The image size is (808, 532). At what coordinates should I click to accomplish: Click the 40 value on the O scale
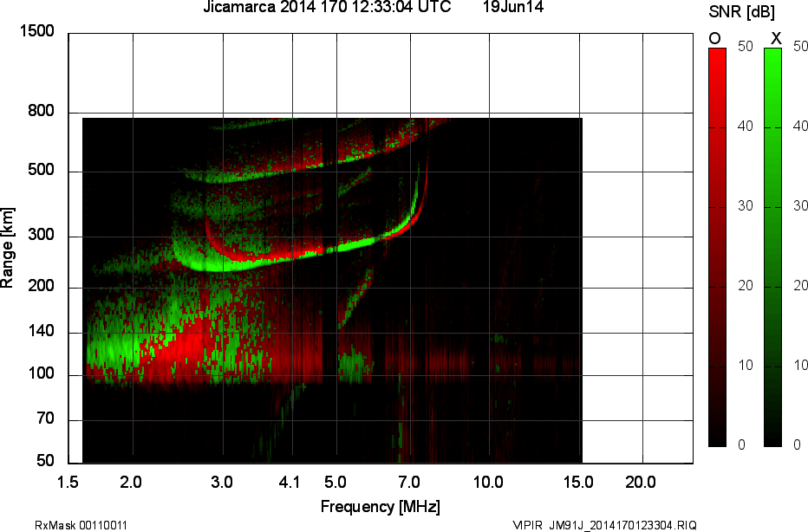[x=745, y=127]
